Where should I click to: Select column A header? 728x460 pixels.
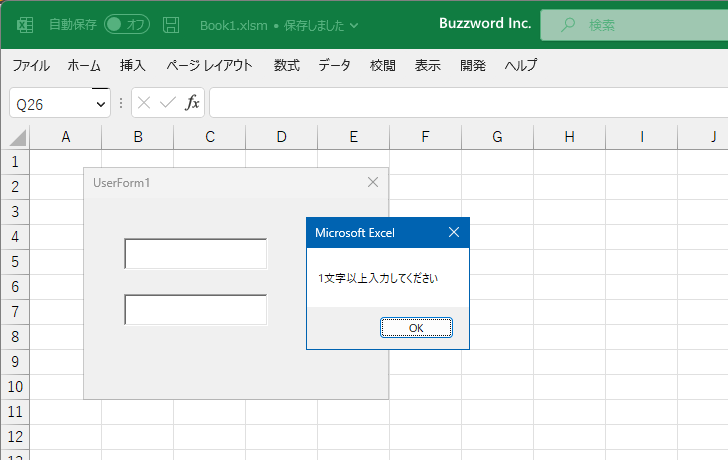pos(66,137)
